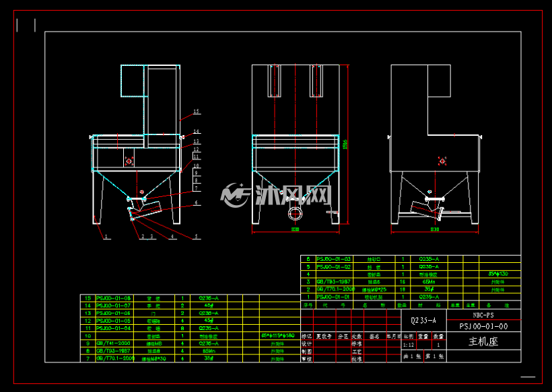Image resolution: width=552 pixels, height=392 pixels.
Task: Click part code PSJ00-01-04 in parts list
Action: pos(113,328)
